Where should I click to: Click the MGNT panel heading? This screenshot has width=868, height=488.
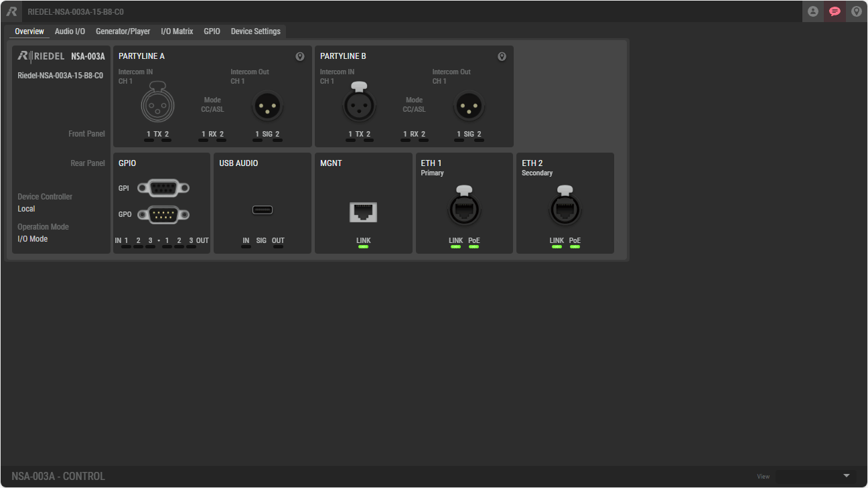tap(331, 163)
